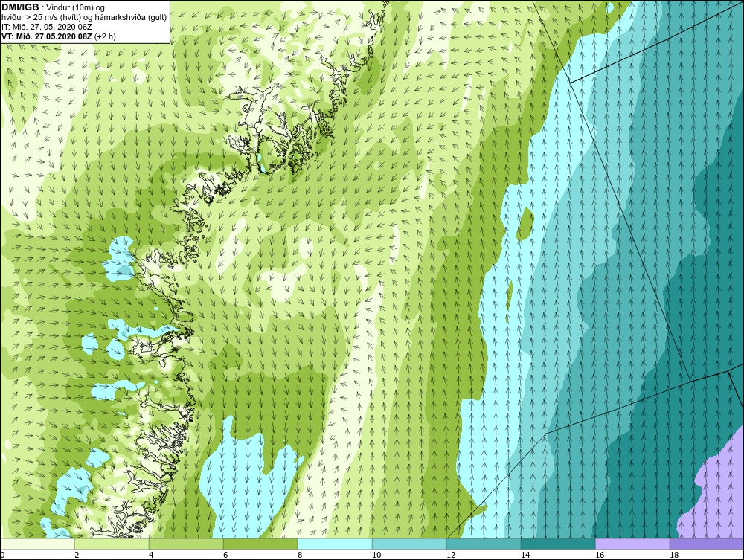Click the legend value label '8'
The height and width of the screenshot is (560, 744).
point(300,555)
